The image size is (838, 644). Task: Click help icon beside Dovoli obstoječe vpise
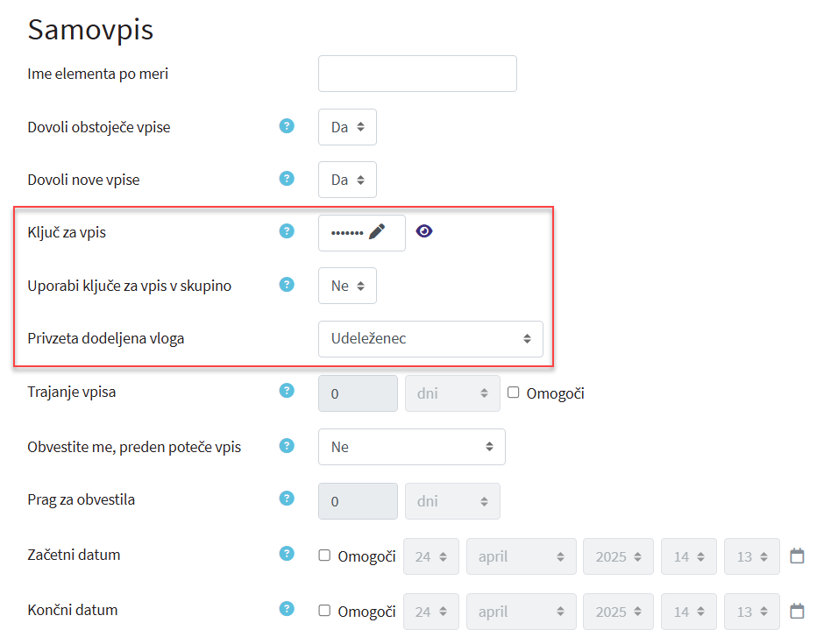pos(287,126)
